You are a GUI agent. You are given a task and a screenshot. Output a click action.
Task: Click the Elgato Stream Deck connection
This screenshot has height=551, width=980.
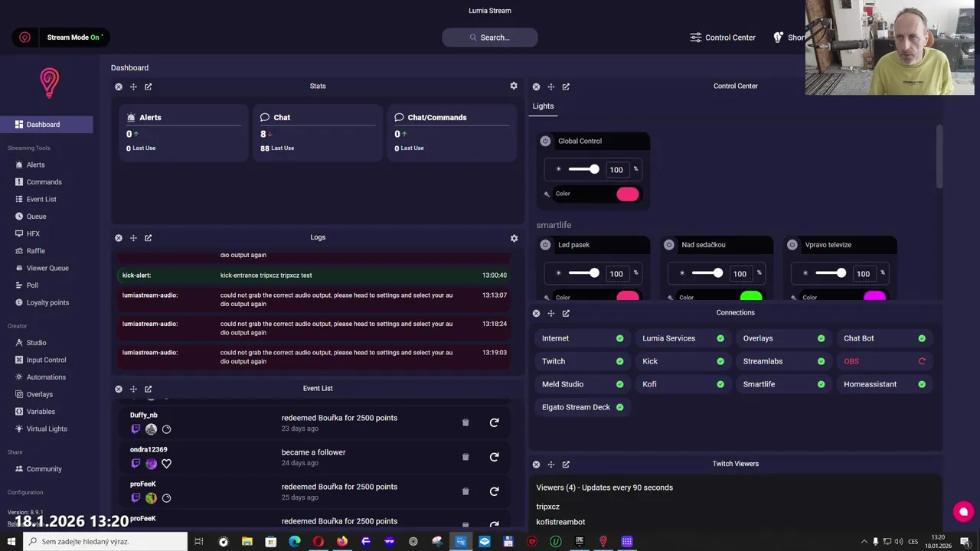(x=581, y=407)
